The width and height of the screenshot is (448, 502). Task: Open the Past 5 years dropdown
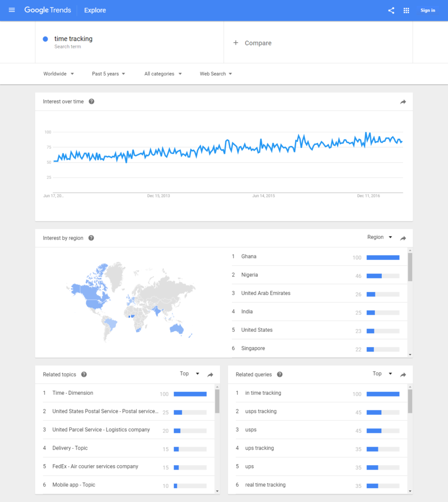pos(108,74)
